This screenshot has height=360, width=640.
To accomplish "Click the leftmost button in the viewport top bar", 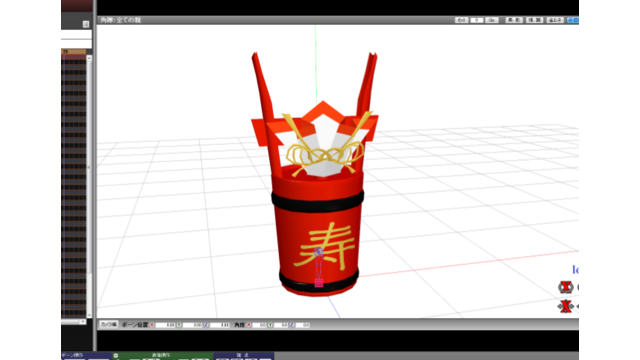I will click(462, 20).
